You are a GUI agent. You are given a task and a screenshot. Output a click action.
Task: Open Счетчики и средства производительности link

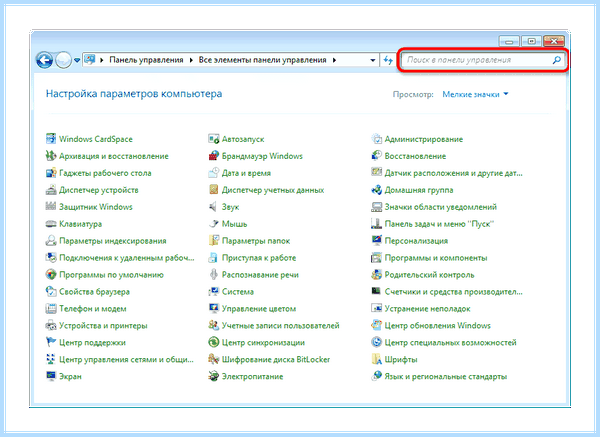453,292
